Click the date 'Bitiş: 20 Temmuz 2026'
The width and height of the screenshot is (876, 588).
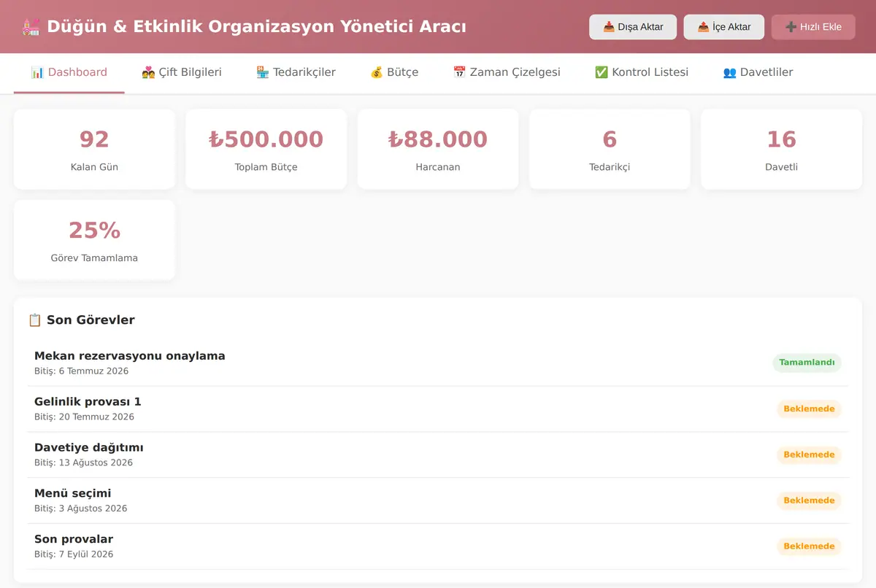tap(84, 417)
